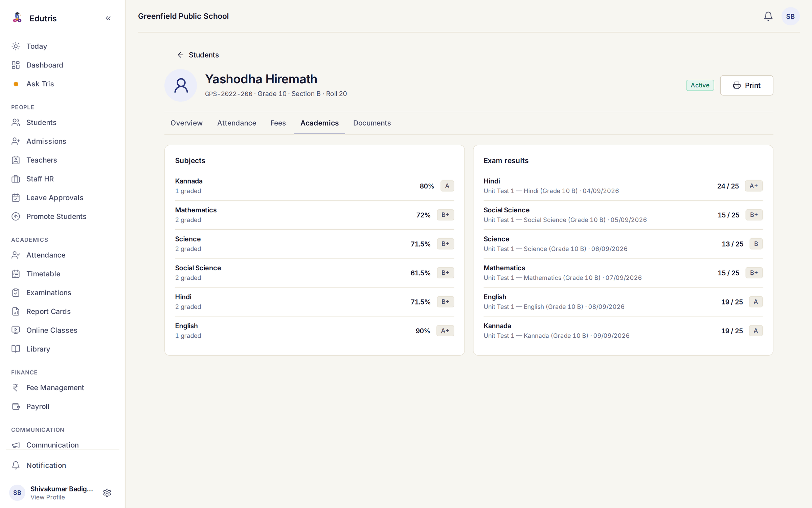Click the Today sun icon
The image size is (812, 508).
pos(16,46)
